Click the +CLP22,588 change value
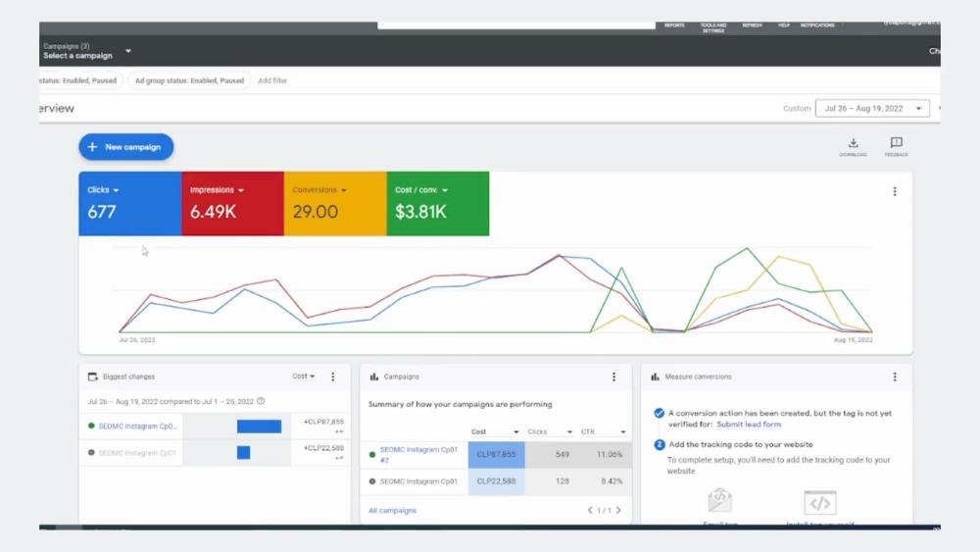This screenshot has width=980, height=552. coord(323,448)
